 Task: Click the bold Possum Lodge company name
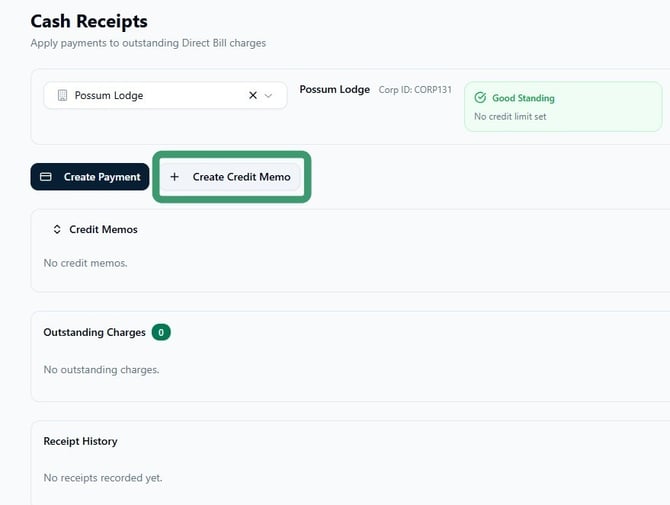pyautogui.click(x=335, y=90)
